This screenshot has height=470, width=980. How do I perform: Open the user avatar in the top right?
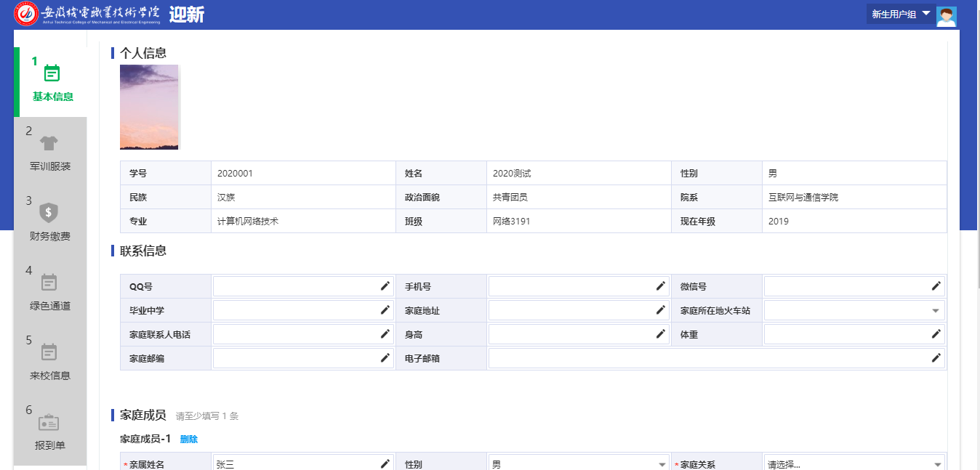coord(947,16)
